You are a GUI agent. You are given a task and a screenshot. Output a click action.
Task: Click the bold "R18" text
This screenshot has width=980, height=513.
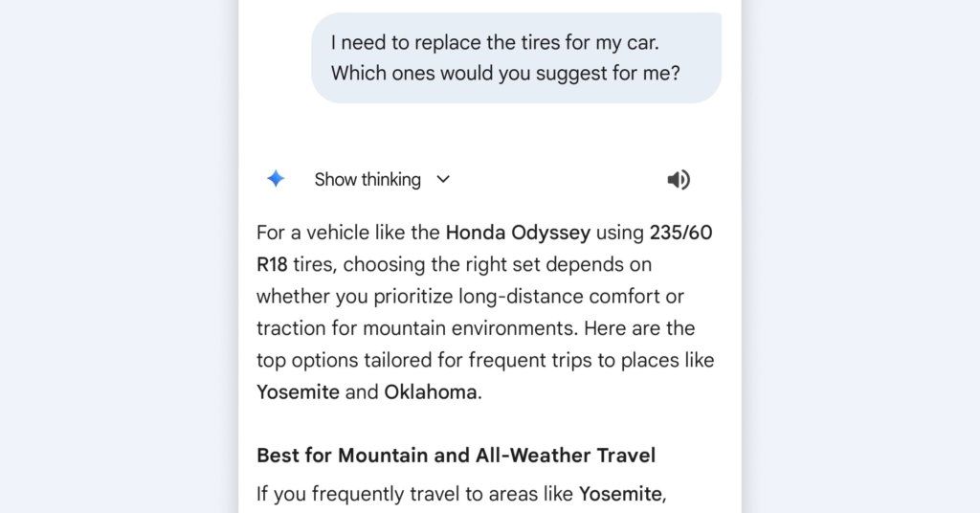tap(272, 264)
